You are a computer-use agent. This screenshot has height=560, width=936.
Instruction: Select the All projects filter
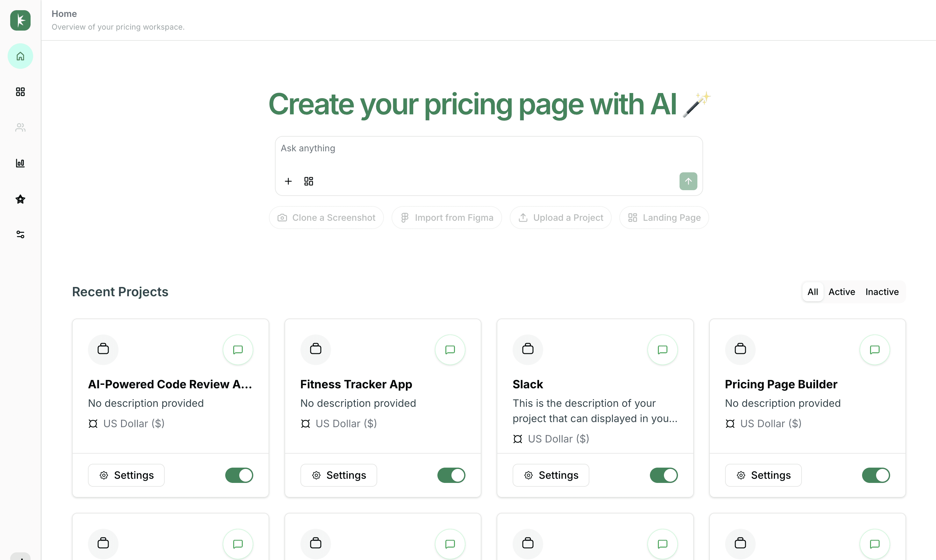813,292
